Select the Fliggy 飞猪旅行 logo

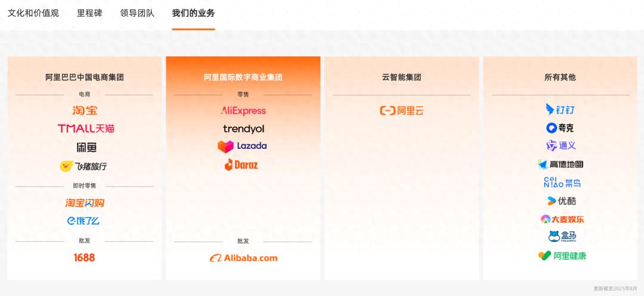(83, 166)
